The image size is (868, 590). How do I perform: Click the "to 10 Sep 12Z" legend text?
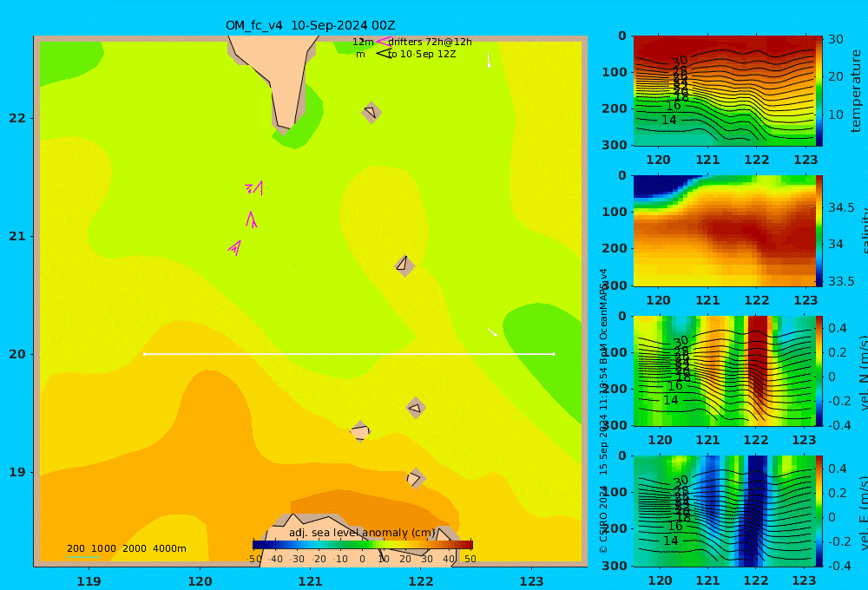(422, 55)
